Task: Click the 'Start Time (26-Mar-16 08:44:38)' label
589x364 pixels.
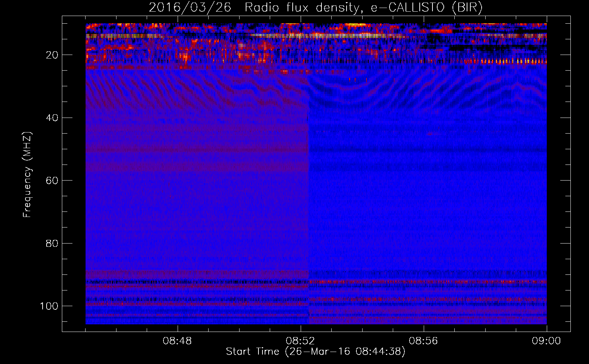Action: (x=316, y=352)
